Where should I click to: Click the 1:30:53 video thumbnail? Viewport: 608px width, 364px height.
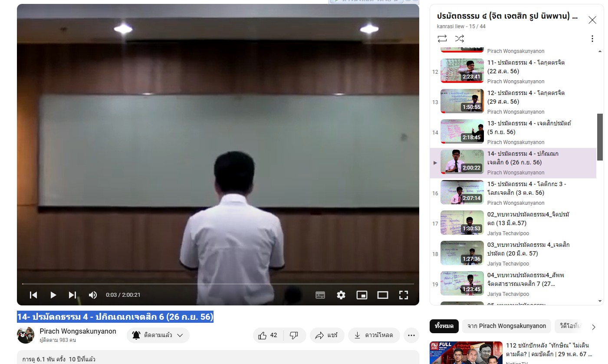(x=462, y=223)
